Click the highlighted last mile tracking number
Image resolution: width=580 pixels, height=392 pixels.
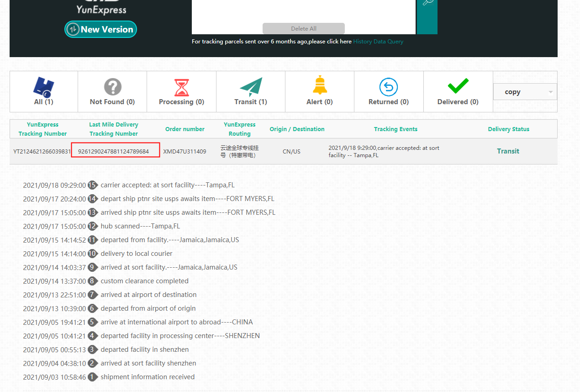click(x=114, y=151)
